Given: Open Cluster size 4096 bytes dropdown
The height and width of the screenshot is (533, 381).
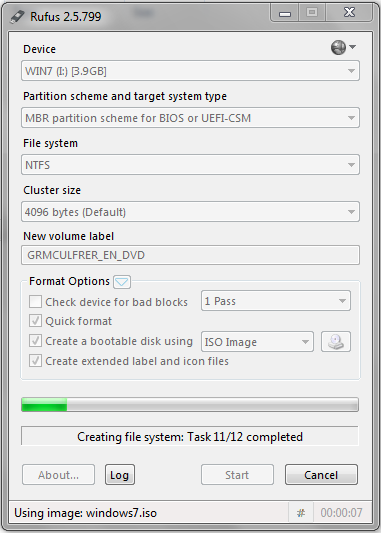Looking at the screenshot, I should click(190, 212).
